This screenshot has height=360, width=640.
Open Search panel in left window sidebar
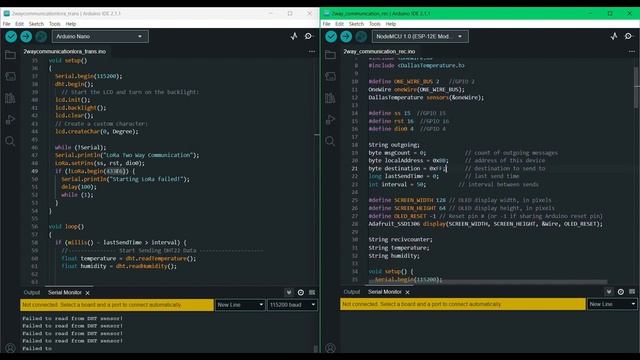(10, 141)
